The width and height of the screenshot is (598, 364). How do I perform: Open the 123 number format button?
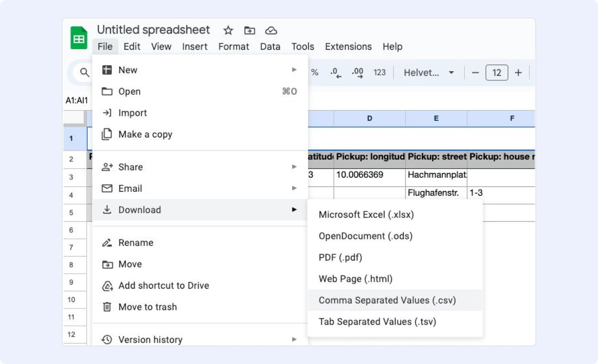tap(380, 73)
